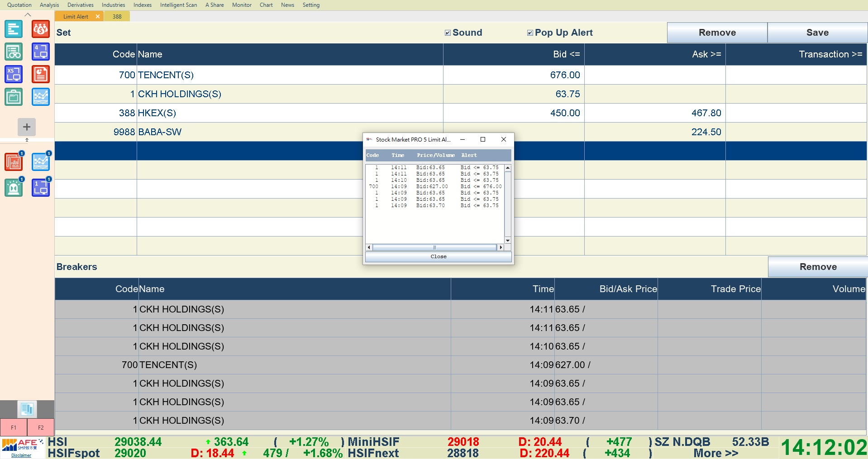Open the red money bags currency icon
Image resolution: width=868 pixels, height=459 pixels.
coord(41,29)
